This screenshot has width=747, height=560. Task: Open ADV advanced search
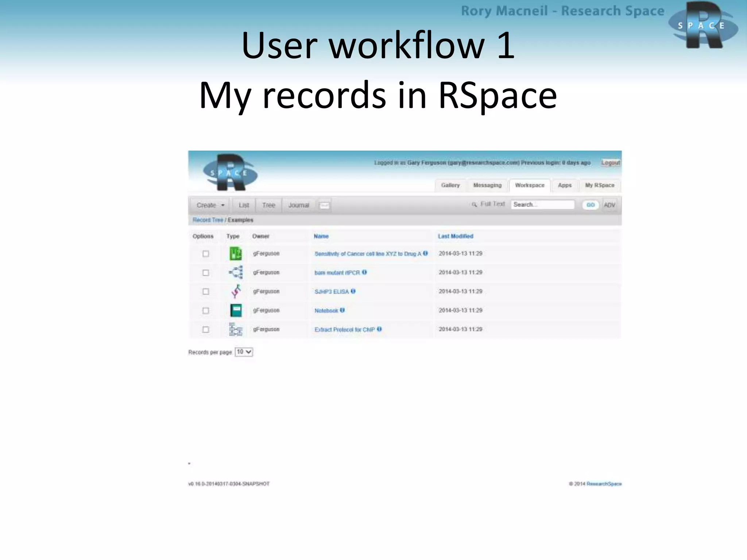point(609,205)
